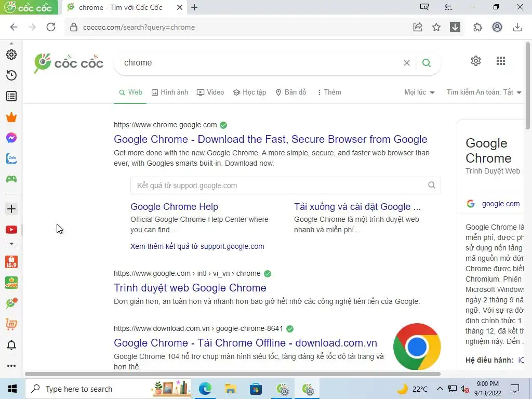This screenshot has width=532, height=399.
Task: Open File Explorer from the taskbar
Action: 230,389
